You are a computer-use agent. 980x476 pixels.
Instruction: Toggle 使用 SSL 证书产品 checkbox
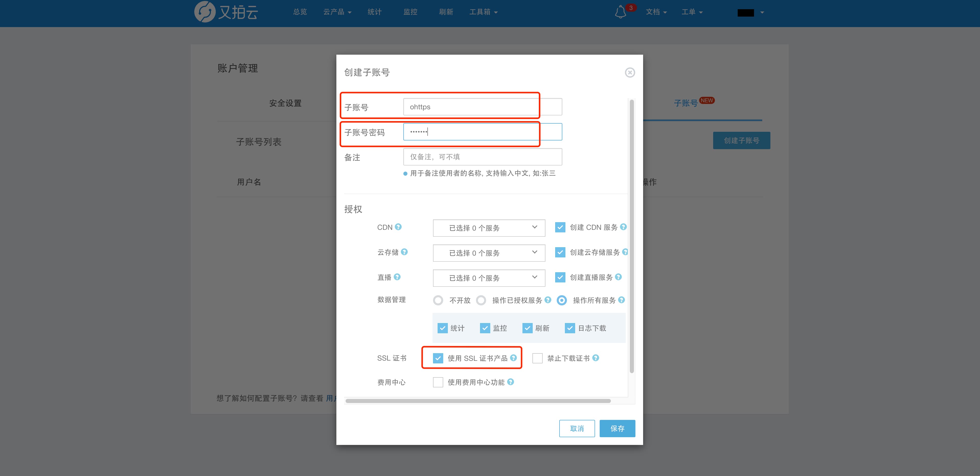point(438,358)
